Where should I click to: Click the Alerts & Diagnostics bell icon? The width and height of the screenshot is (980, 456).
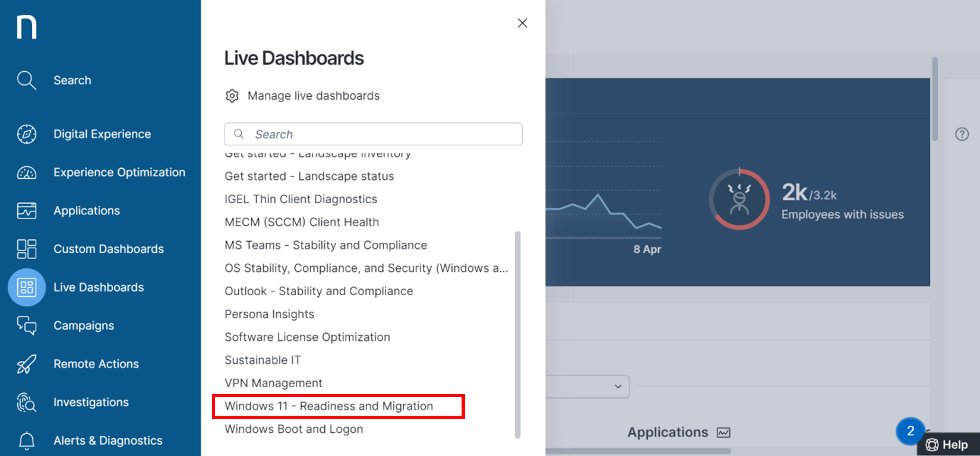pyautogui.click(x=27, y=440)
